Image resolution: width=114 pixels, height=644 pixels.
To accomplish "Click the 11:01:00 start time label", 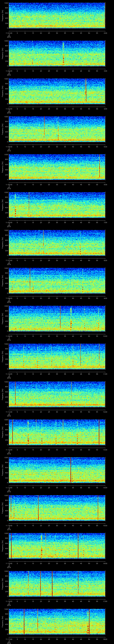I will click(x=9, y=33).
